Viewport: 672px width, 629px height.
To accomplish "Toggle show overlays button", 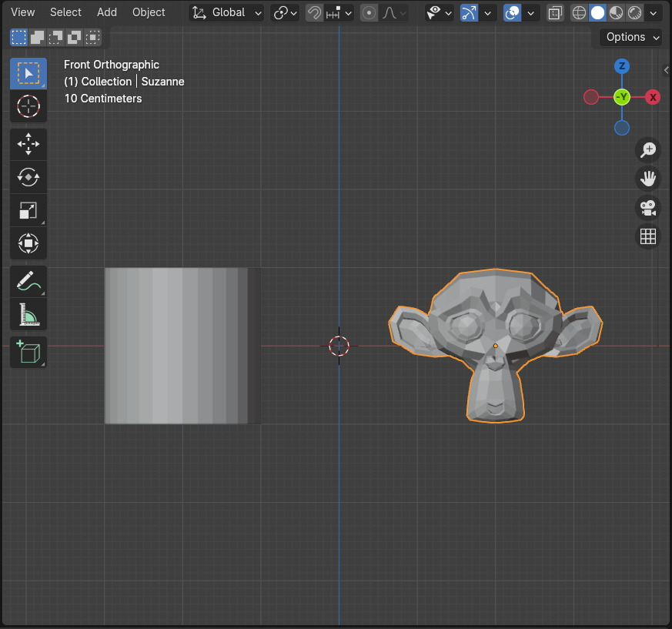I will tap(512, 13).
